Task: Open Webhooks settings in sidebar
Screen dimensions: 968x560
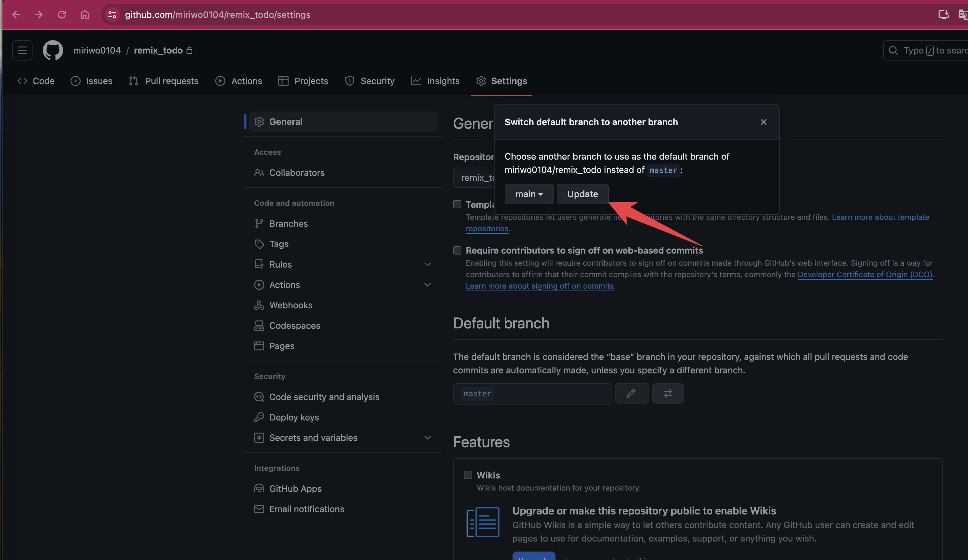Action: 290,305
